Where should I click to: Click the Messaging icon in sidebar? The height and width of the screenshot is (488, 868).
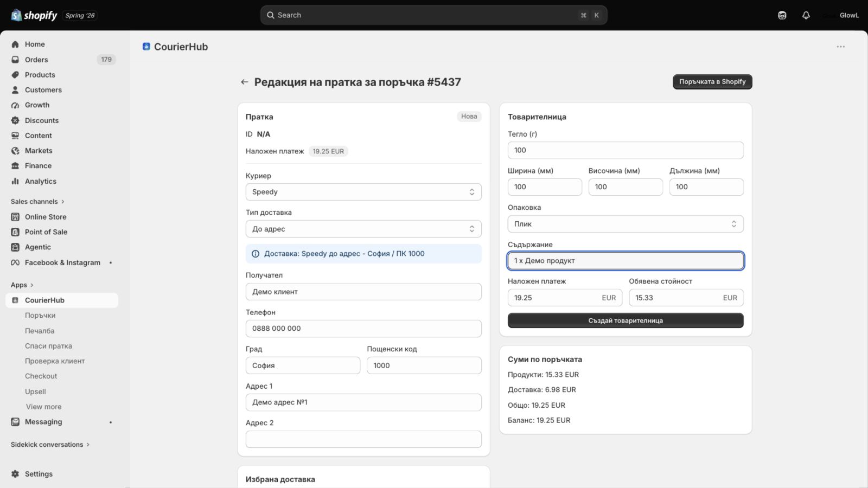[x=15, y=422]
